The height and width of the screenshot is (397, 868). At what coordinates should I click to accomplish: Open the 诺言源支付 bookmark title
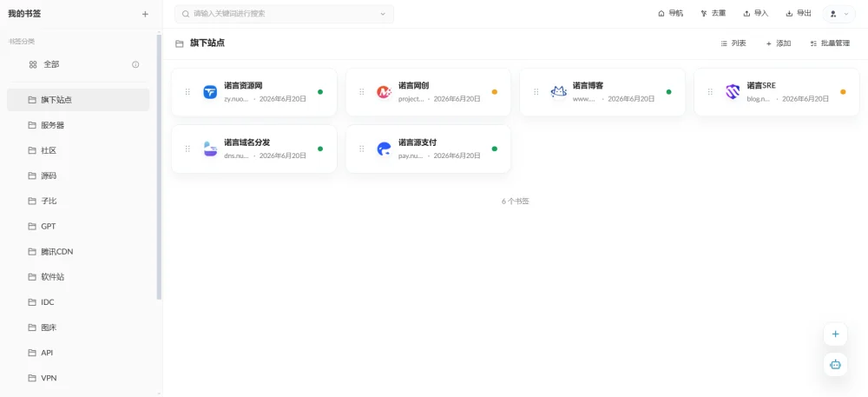tap(418, 142)
